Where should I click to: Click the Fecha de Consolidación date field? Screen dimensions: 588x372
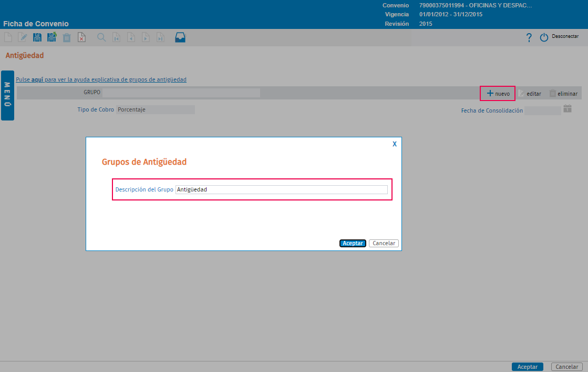coord(542,110)
